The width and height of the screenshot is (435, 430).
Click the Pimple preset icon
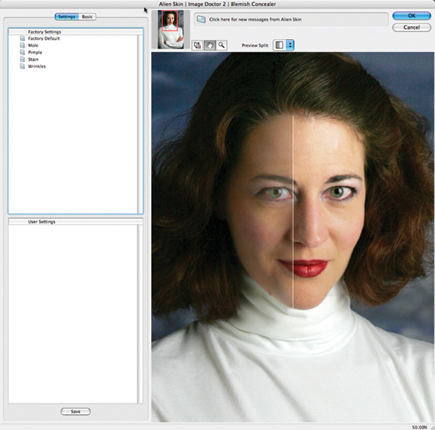pos(22,53)
